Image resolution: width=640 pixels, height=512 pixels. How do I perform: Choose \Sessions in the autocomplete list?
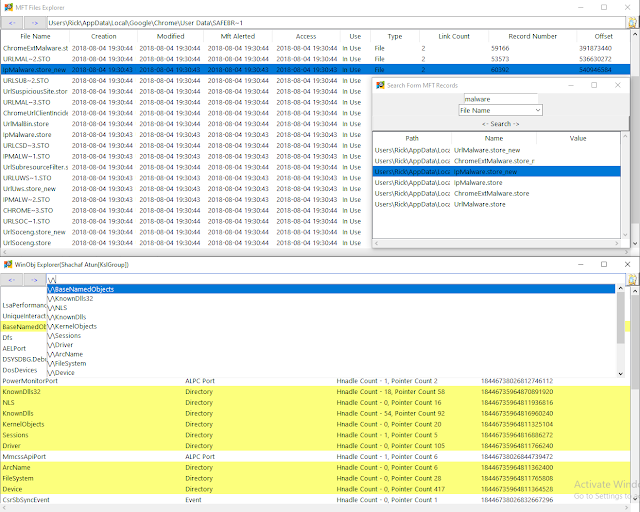pyautogui.click(x=331, y=336)
